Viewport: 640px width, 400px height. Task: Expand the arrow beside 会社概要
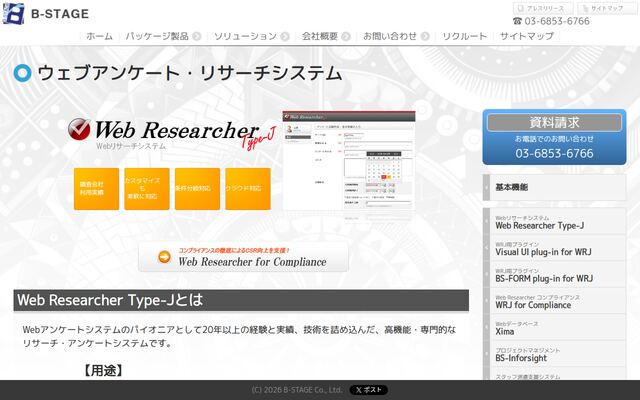tap(346, 36)
